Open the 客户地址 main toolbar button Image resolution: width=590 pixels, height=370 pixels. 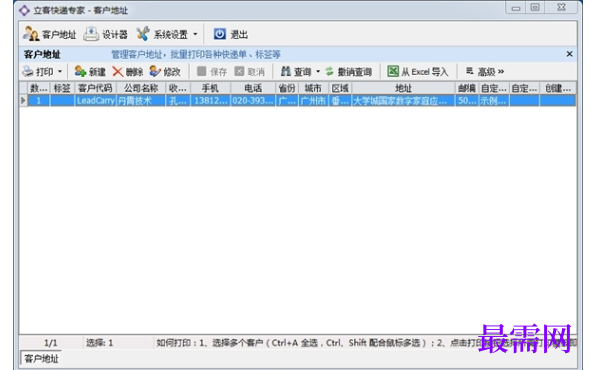click(x=49, y=34)
